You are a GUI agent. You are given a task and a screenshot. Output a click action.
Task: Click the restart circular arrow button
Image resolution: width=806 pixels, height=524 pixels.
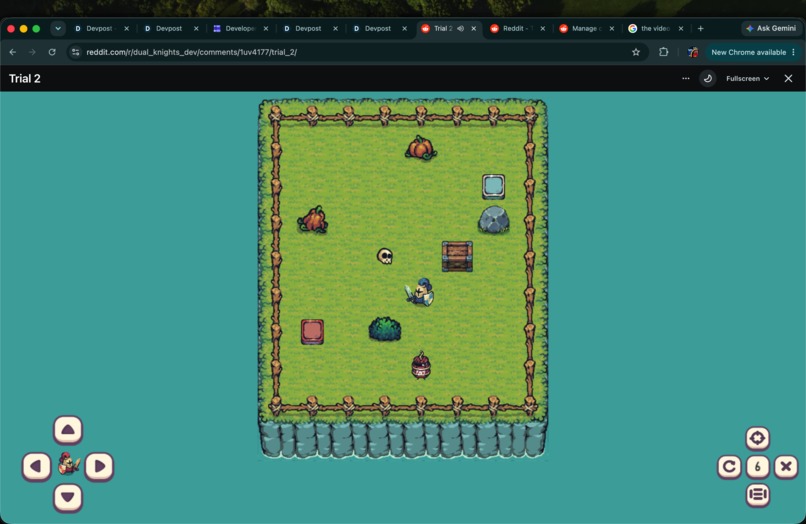point(729,466)
